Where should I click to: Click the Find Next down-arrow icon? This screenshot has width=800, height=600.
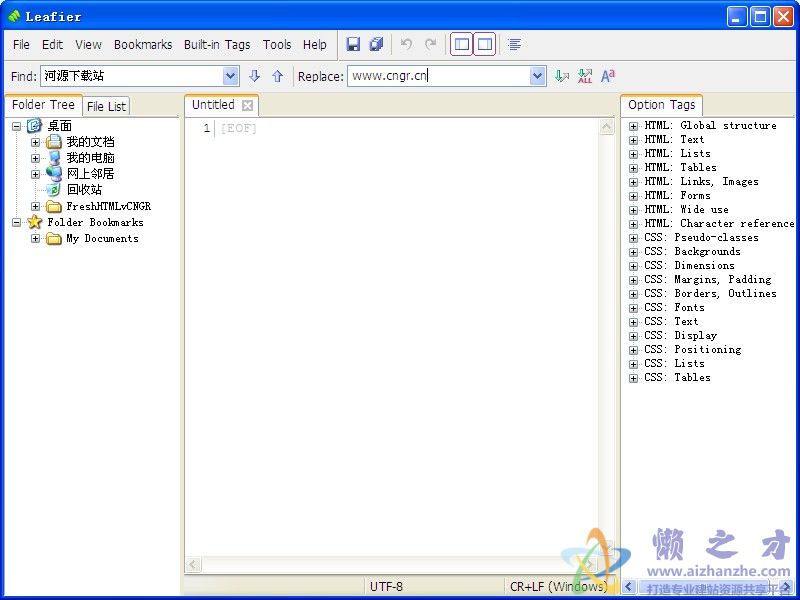pos(255,76)
